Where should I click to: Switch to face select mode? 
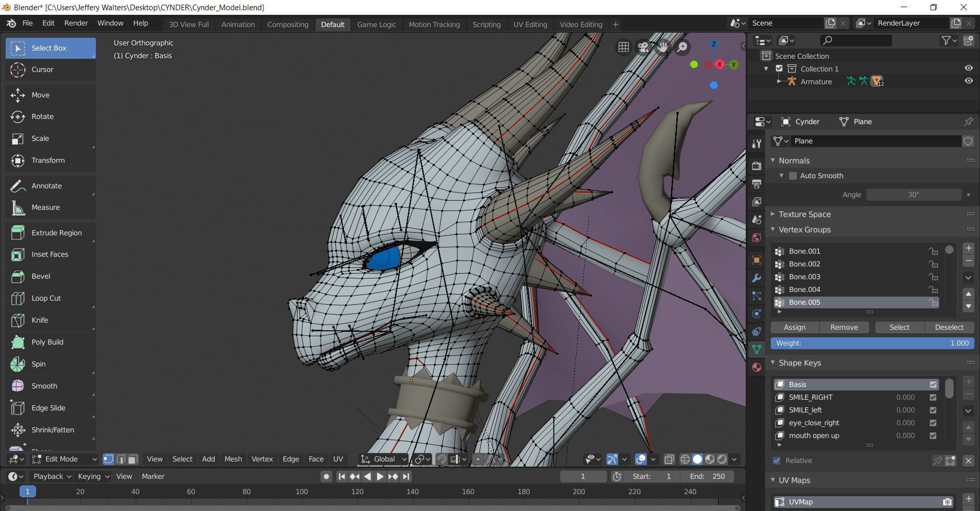[133, 459]
